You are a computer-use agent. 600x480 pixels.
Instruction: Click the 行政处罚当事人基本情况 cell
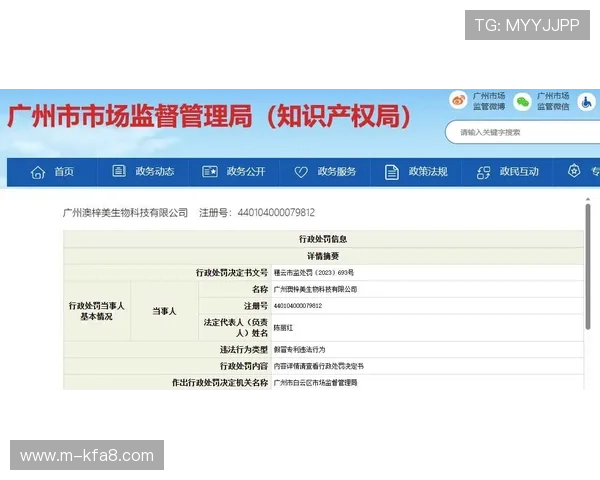coord(96,311)
